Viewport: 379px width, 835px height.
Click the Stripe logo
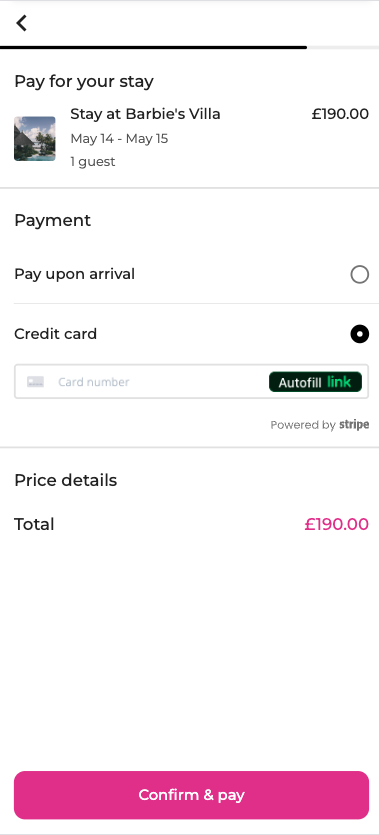pyautogui.click(x=354, y=424)
